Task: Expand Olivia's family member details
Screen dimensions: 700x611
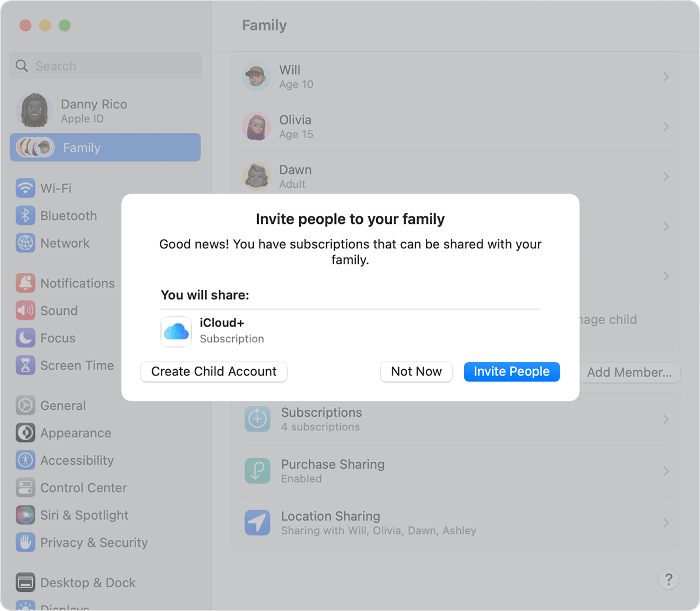Action: (666, 127)
